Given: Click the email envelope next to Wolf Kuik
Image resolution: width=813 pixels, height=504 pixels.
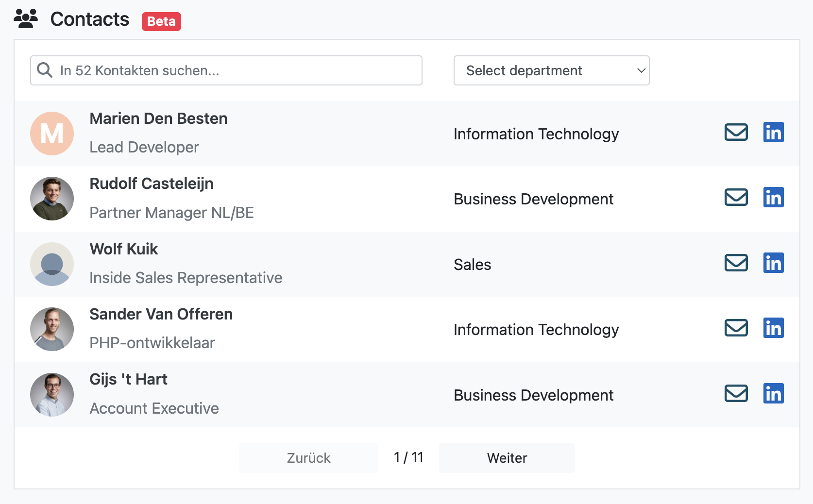Looking at the screenshot, I should pos(736,263).
